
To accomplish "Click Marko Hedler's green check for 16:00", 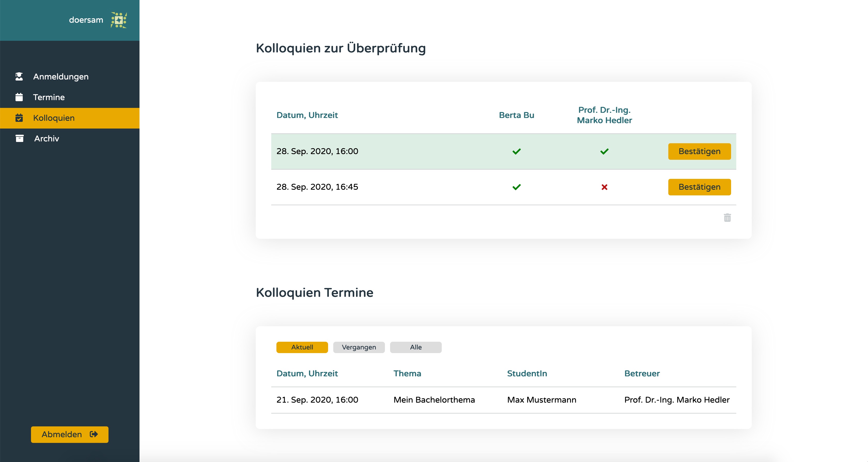I will tap(604, 152).
